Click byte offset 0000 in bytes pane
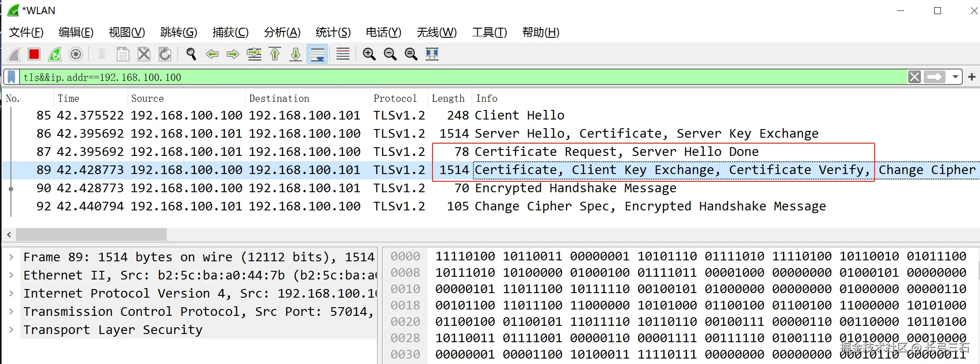 [405, 256]
